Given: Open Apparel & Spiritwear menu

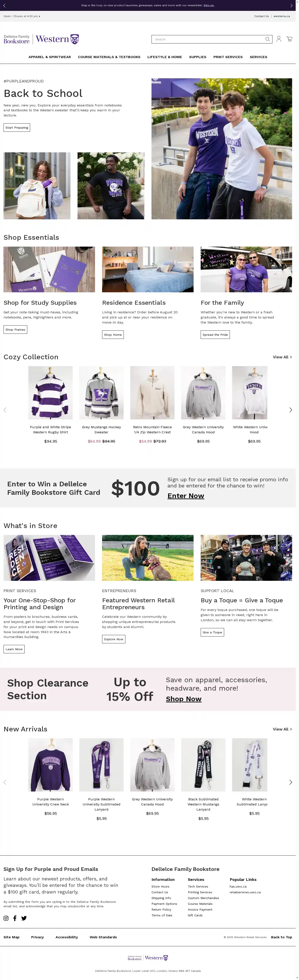Looking at the screenshot, I should pyautogui.click(x=50, y=57).
